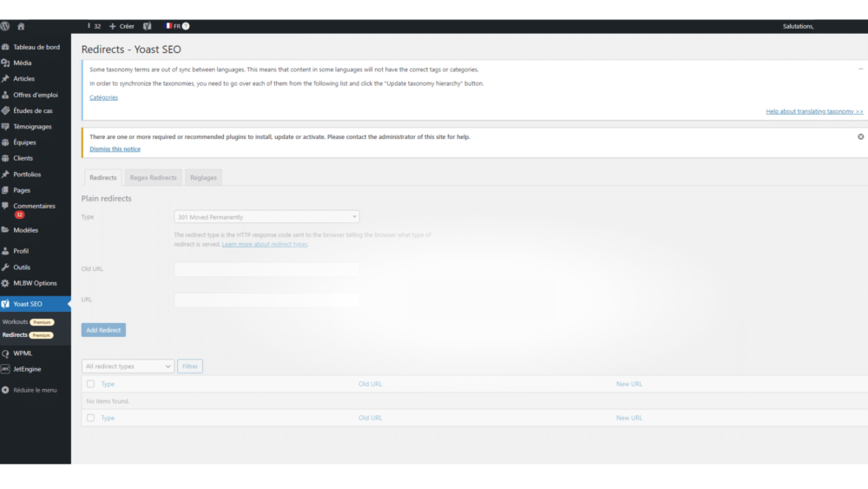Open Workouts Premium submenu item
The height and width of the screenshot is (489, 868).
pyautogui.click(x=28, y=321)
